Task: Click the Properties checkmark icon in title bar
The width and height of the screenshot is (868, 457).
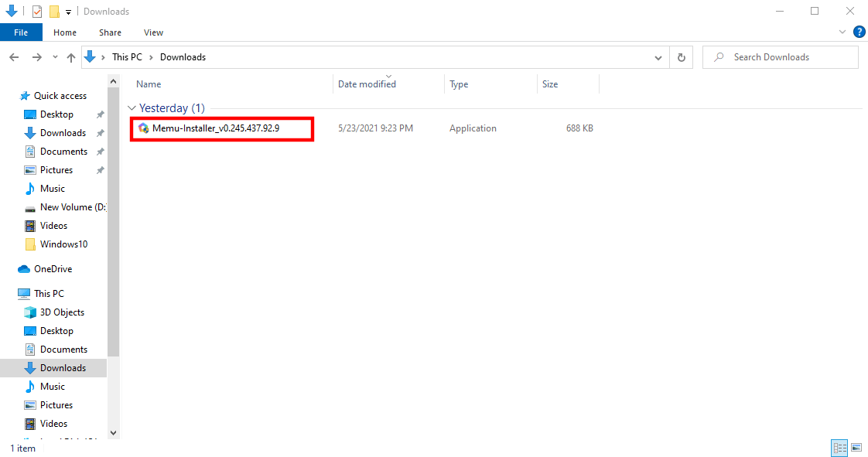Action: coord(37,11)
